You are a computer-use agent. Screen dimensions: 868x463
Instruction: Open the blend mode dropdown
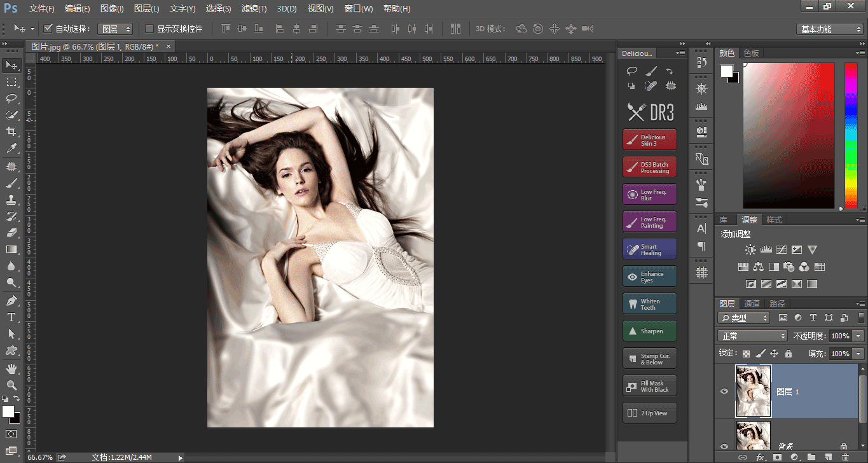click(752, 336)
